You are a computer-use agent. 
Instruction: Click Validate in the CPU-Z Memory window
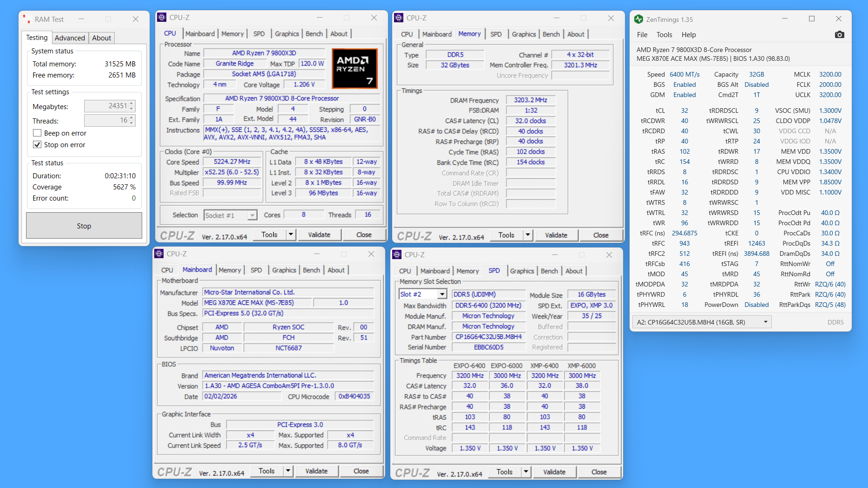tap(556, 235)
